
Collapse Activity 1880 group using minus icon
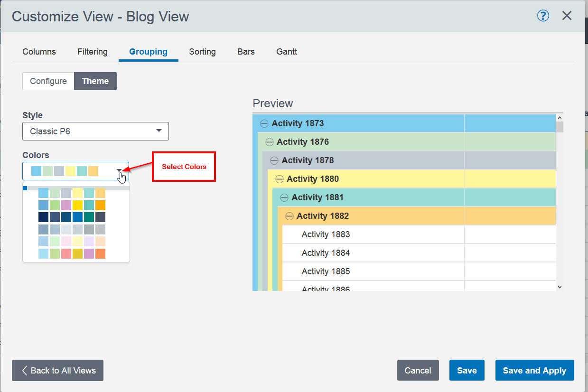coord(280,179)
